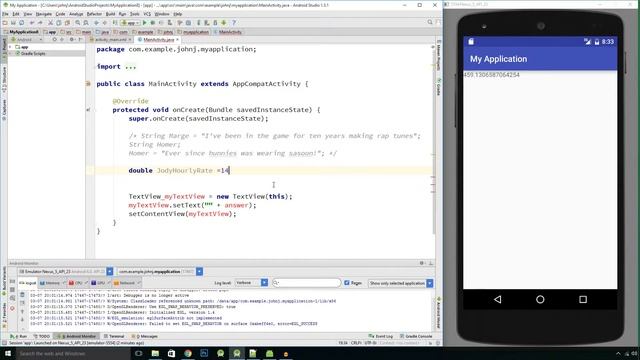Click the File Explorer taskbar icon
This screenshot has height=360, width=640.
click(x=155, y=353)
